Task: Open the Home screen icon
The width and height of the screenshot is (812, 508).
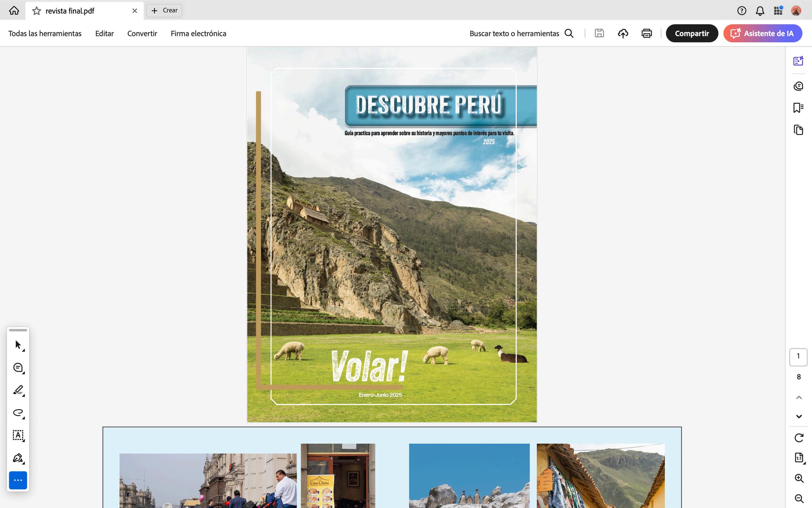Action: [14, 11]
